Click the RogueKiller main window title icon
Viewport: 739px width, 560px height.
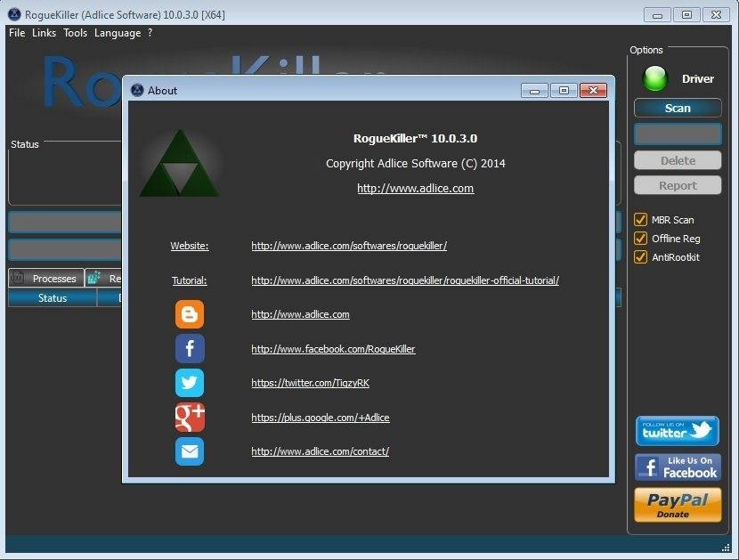(x=14, y=14)
